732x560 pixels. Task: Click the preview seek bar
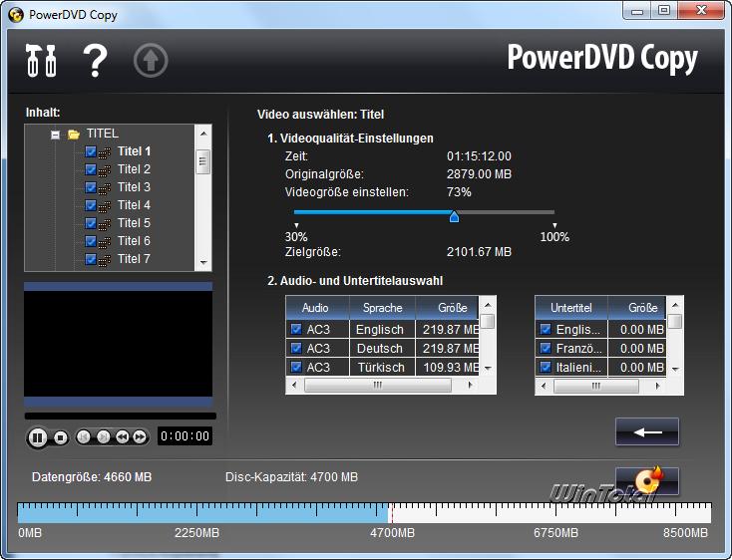120,416
